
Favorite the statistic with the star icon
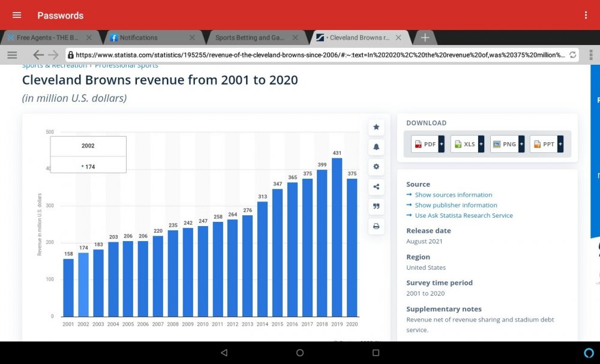click(x=376, y=127)
